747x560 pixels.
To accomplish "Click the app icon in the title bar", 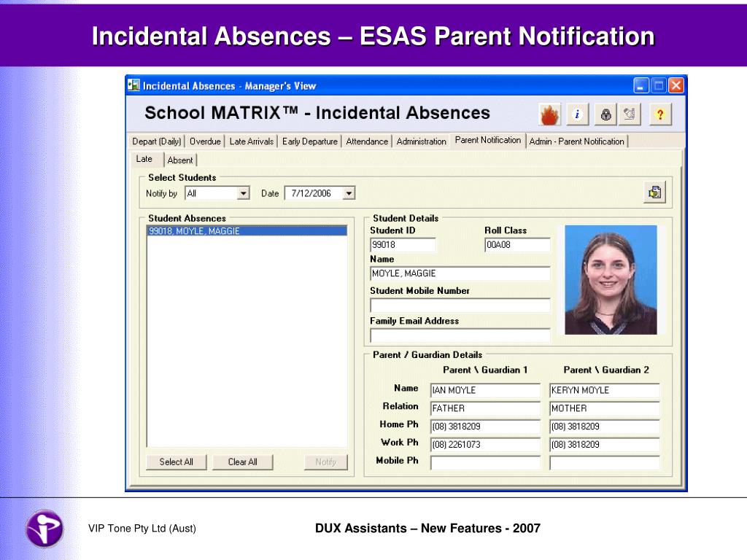I will pyautogui.click(x=133, y=85).
